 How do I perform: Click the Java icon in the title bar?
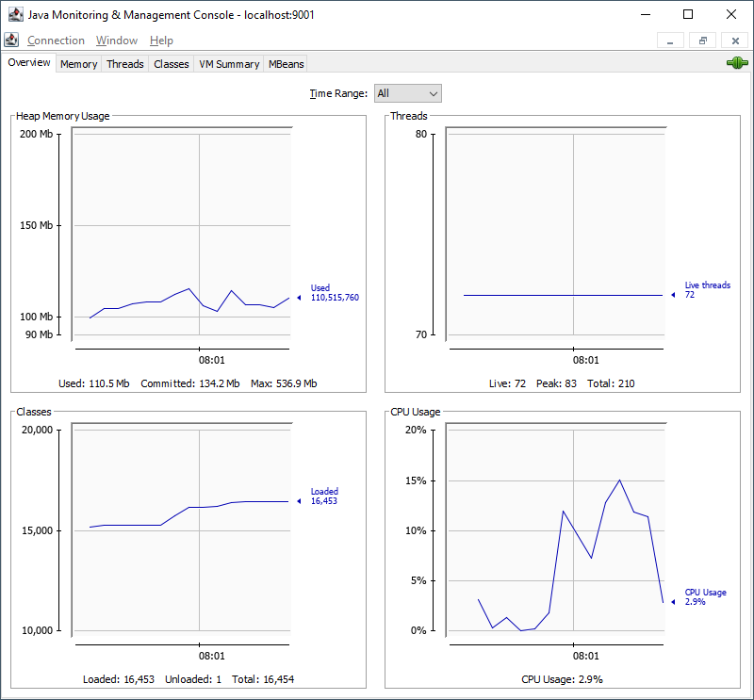click(15, 15)
